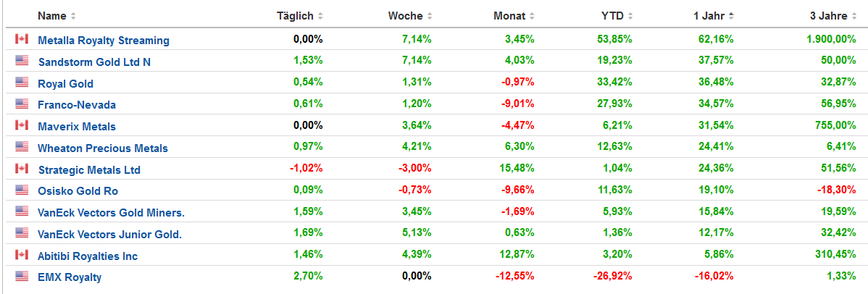Click the Canadian flag beside Metalla Royalty Streaming
868x294 pixels.
tap(21, 39)
